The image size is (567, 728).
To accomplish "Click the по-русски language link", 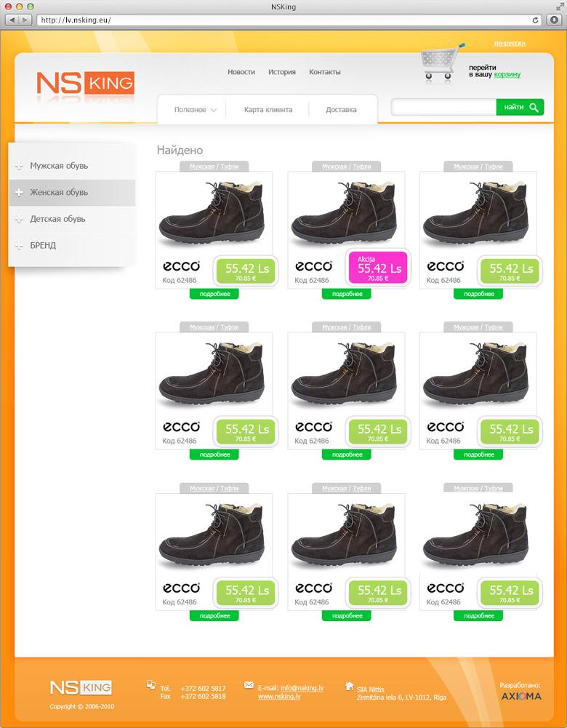I will (509, 43).
